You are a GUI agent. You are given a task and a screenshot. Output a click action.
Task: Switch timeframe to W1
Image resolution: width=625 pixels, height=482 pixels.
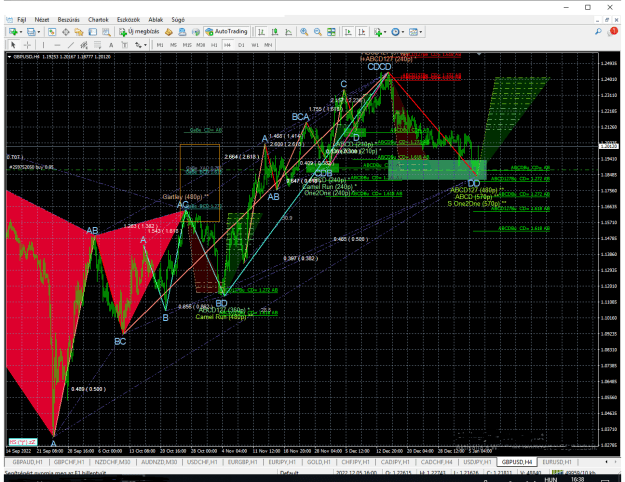[255, 45]
